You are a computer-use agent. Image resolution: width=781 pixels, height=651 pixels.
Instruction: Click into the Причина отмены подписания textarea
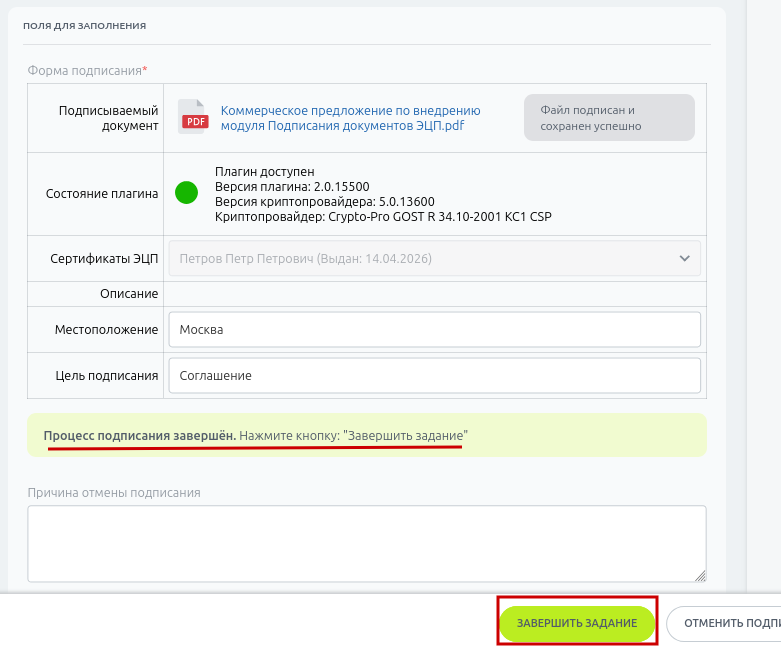pos(366,543)
